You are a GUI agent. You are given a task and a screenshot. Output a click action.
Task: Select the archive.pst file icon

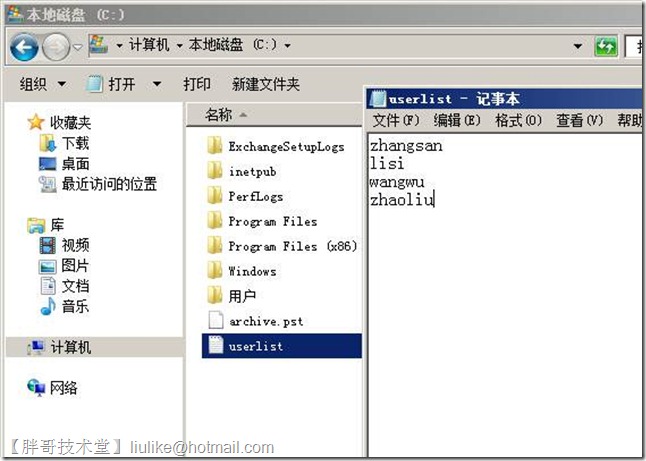point(215,321)
